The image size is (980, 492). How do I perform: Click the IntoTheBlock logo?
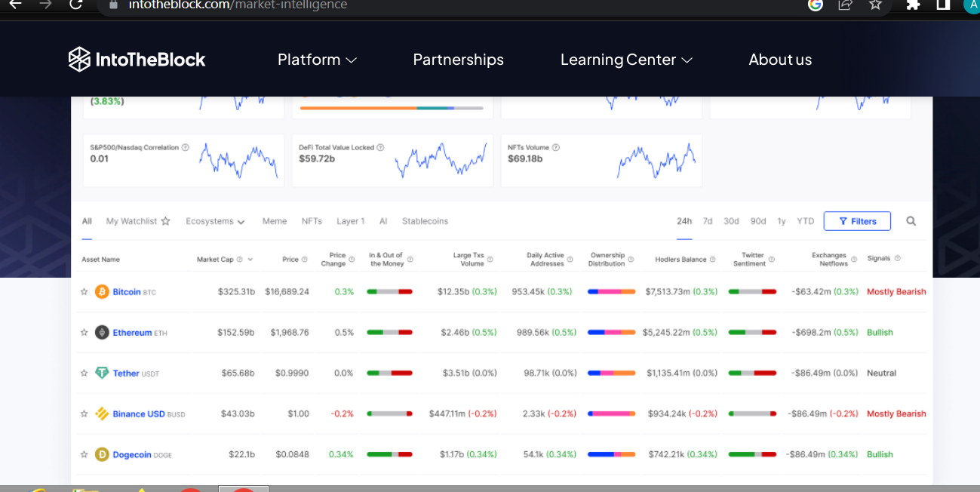pyautogui.click(x=137, y=60)
